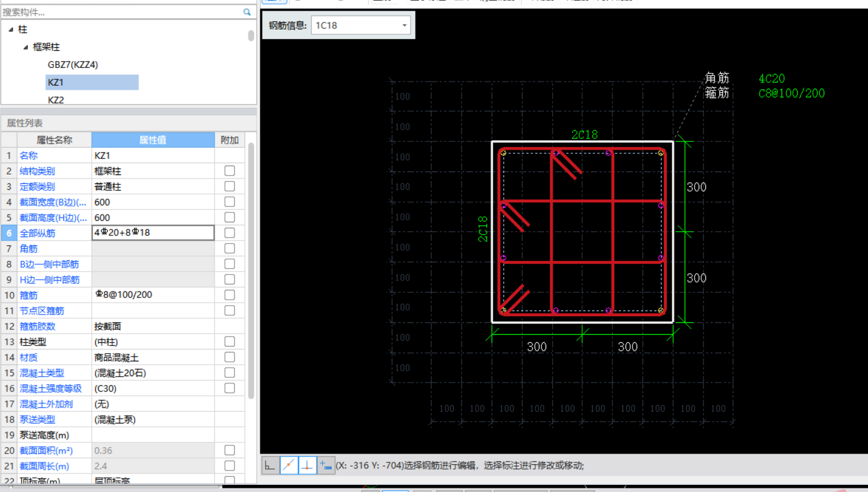Select the 定额类别 value 普通柱
This screenshot has height=492, width=868.
pos(153,186)
